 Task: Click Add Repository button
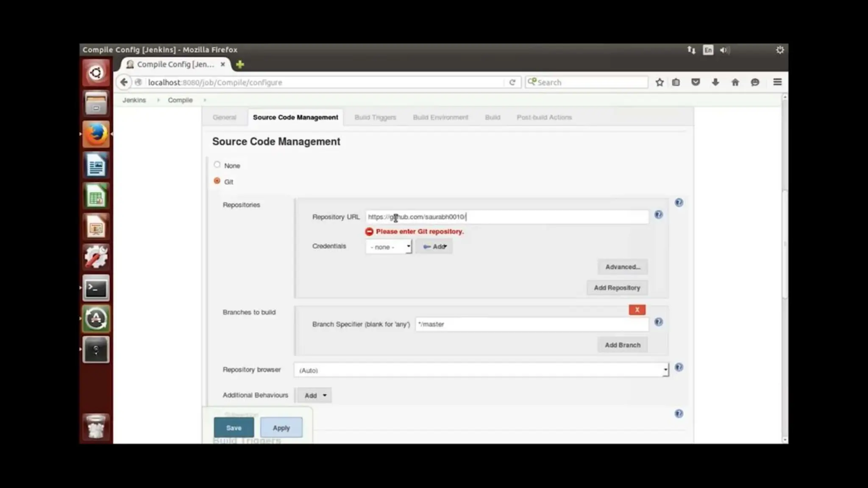(617, 288)
